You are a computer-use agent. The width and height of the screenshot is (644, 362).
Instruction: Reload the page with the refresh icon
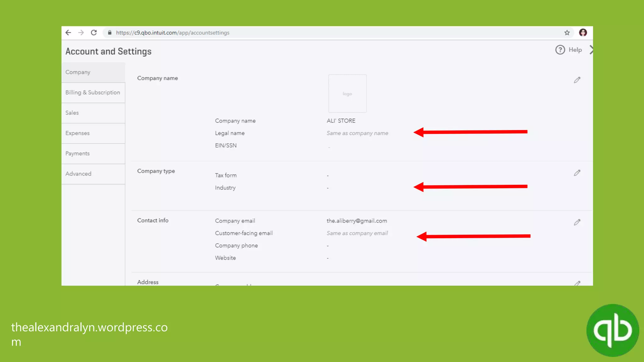(x=94, y=33)
